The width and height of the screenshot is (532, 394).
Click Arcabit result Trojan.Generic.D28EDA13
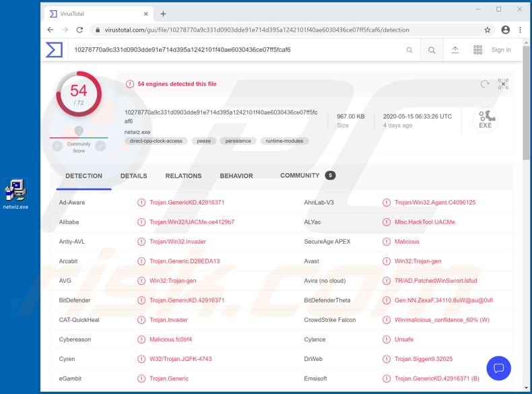coord(185,261)
